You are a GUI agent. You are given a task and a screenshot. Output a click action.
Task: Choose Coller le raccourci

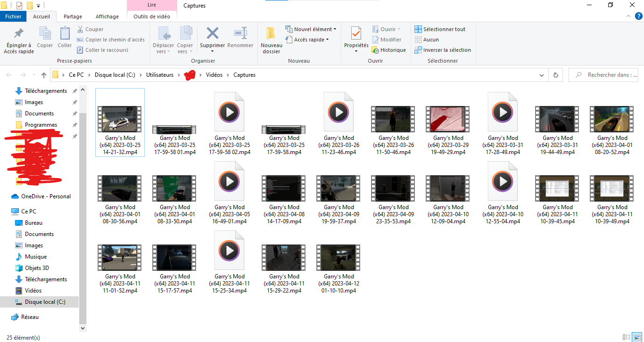coord(102,50)
